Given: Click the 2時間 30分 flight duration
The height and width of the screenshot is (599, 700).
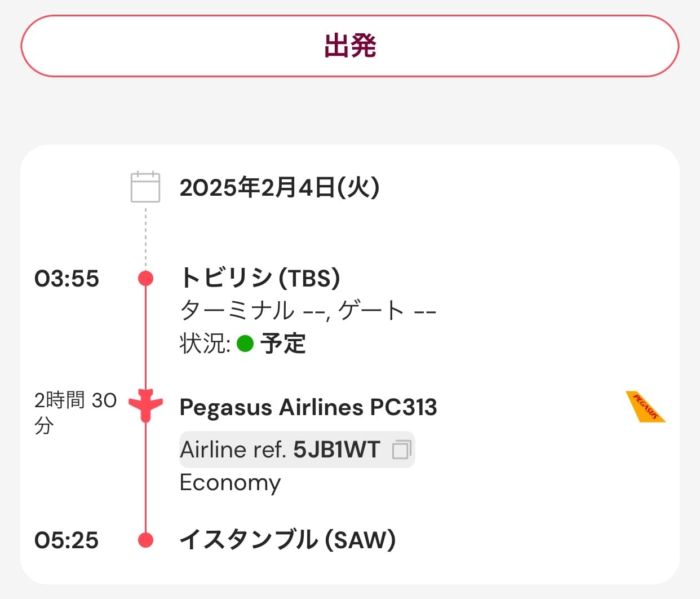Looking at the screenshot, I should (x=76, y=412).
